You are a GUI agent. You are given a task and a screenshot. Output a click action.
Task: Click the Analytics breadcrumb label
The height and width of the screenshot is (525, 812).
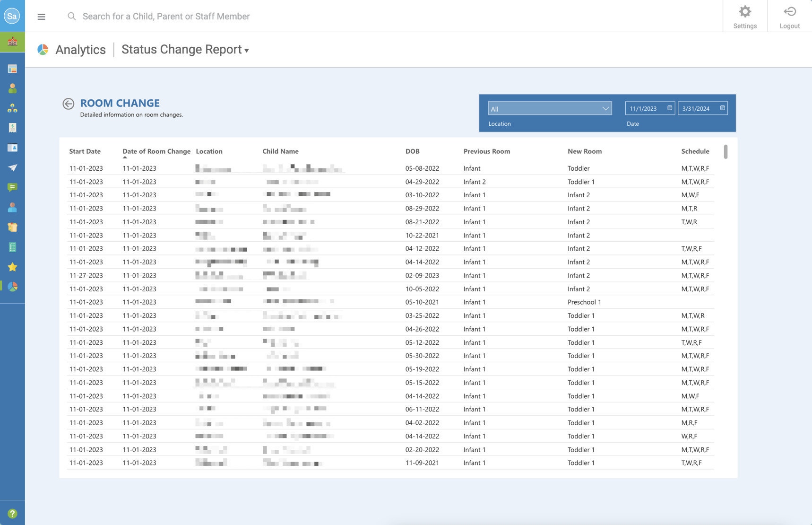tap(80, 50)
